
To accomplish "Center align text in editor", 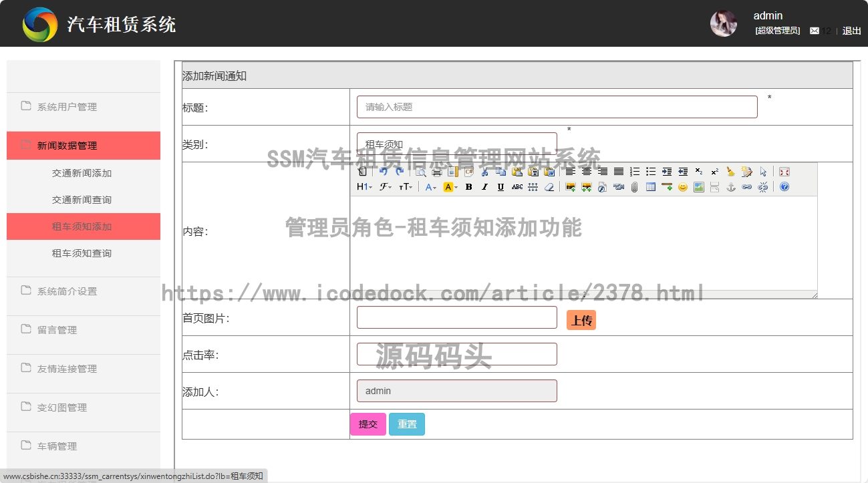I will tap(587, 172).
